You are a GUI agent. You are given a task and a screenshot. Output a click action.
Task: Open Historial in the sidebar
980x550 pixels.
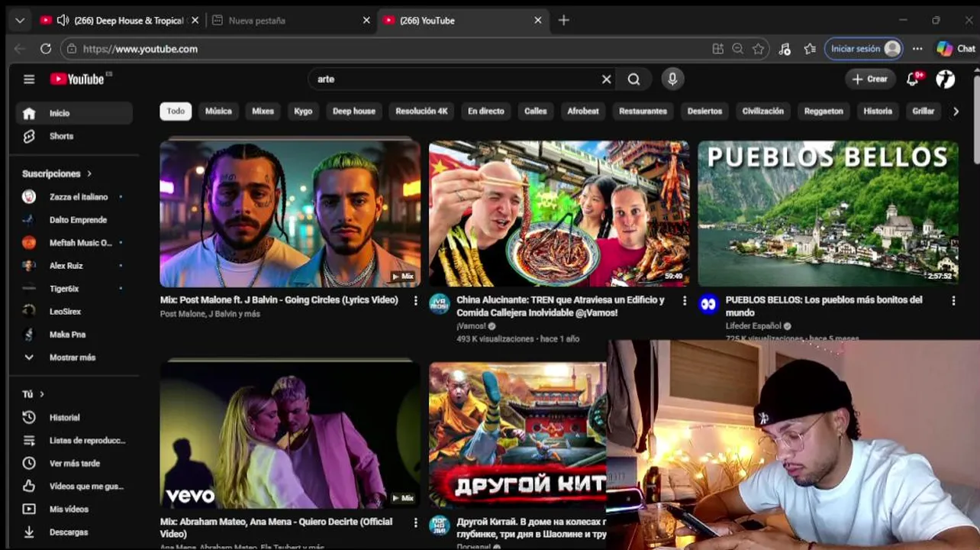coord(74,417)
